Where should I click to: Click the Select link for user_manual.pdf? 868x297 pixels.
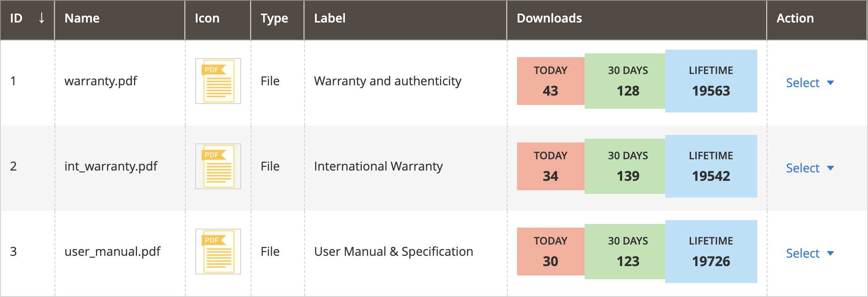pyautogui.click(x=802, y=253)
